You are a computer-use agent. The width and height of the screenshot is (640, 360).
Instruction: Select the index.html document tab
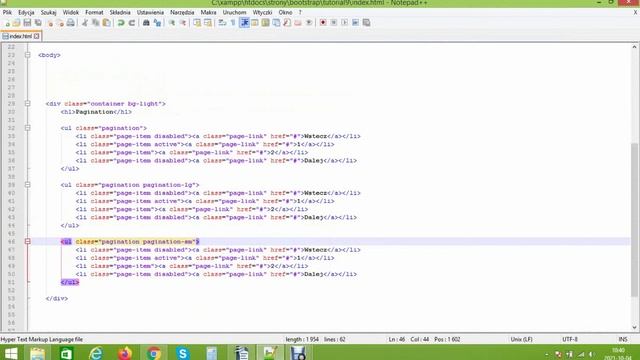point(20,36)
